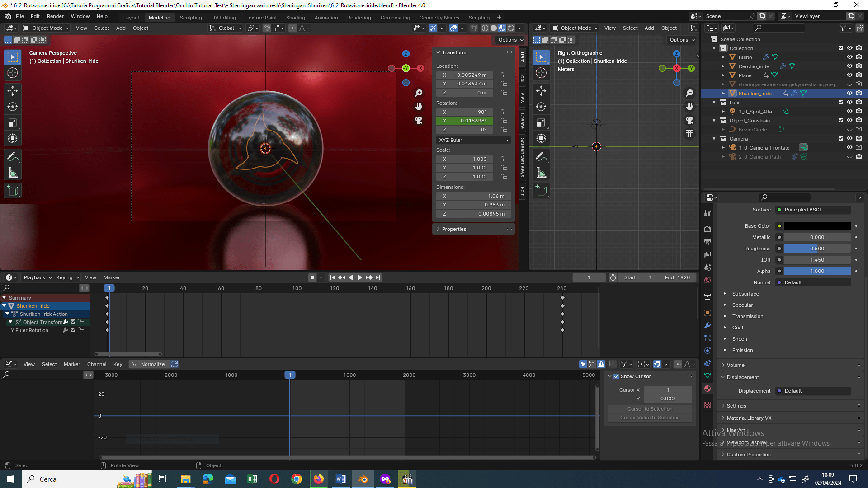
Task: Click the Play animation button
Action: click(360, 277)
